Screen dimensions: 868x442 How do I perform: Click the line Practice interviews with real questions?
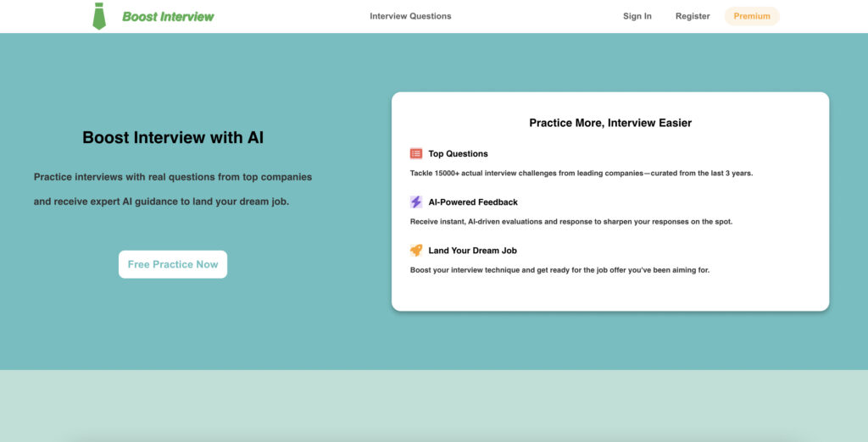point(173,177)
